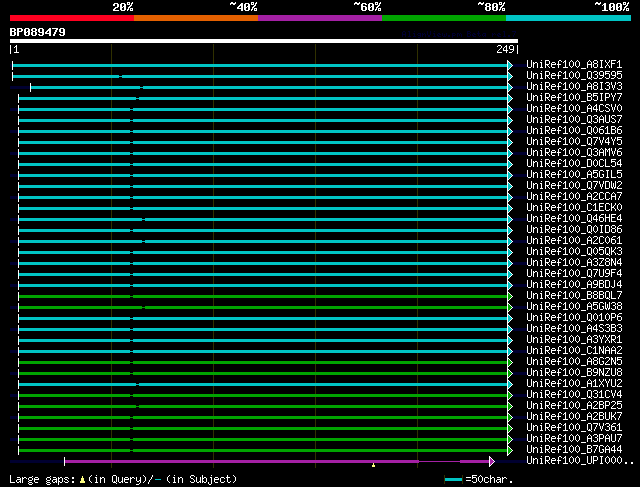Click the arrowhead ending the purple UPI000 bar
Viewport: 640px width, 487px height.
[x=491, y=461]
